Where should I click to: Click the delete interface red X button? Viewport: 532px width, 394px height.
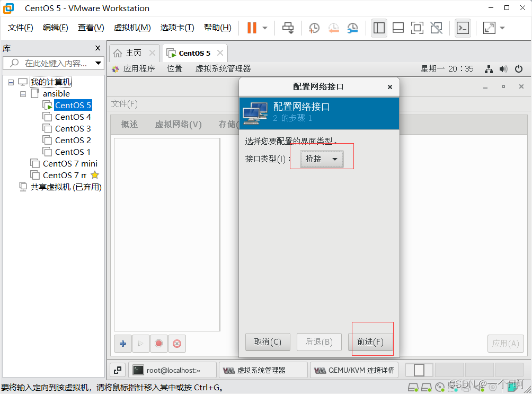click(x=177, y=344)
